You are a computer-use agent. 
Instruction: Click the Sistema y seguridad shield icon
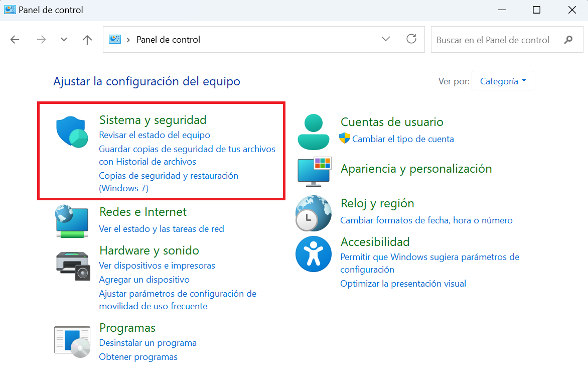click(72, 132)
